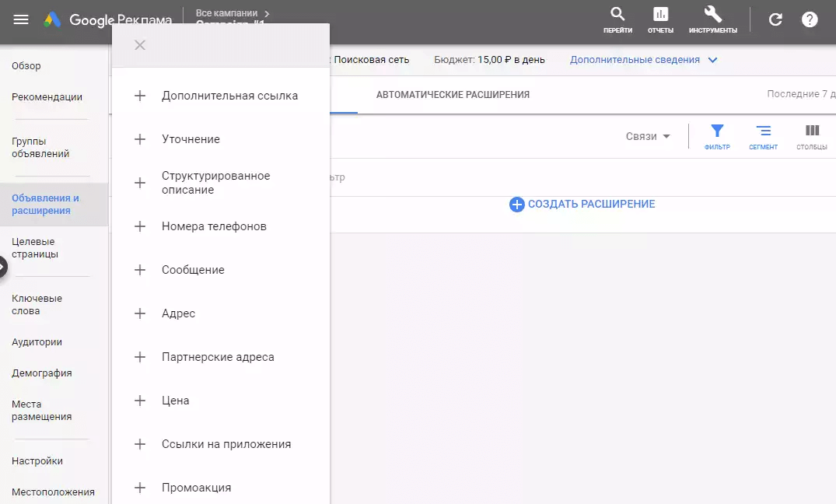This screenshot has width=836, height=504.
Task: Select Дополнительная ссылка extension type
Action: pos(229,96)
